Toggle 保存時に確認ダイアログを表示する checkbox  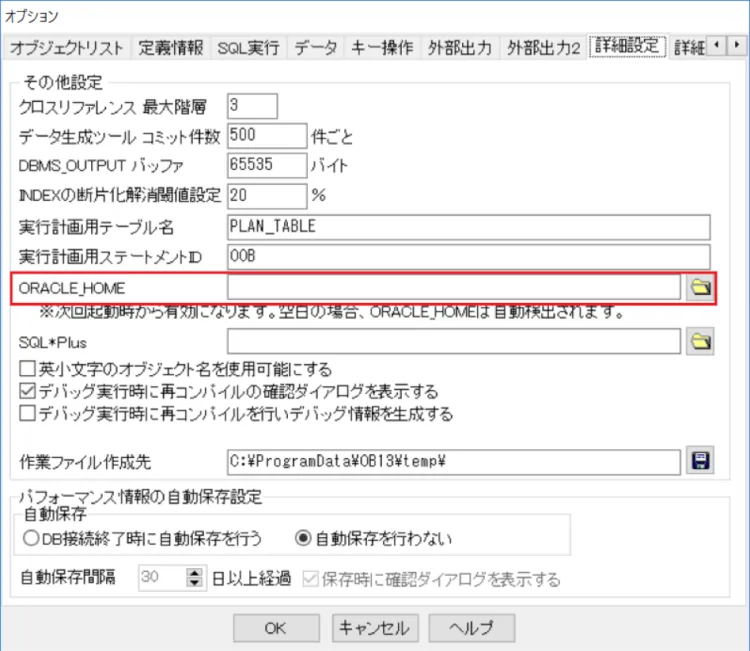pos(310,579)
